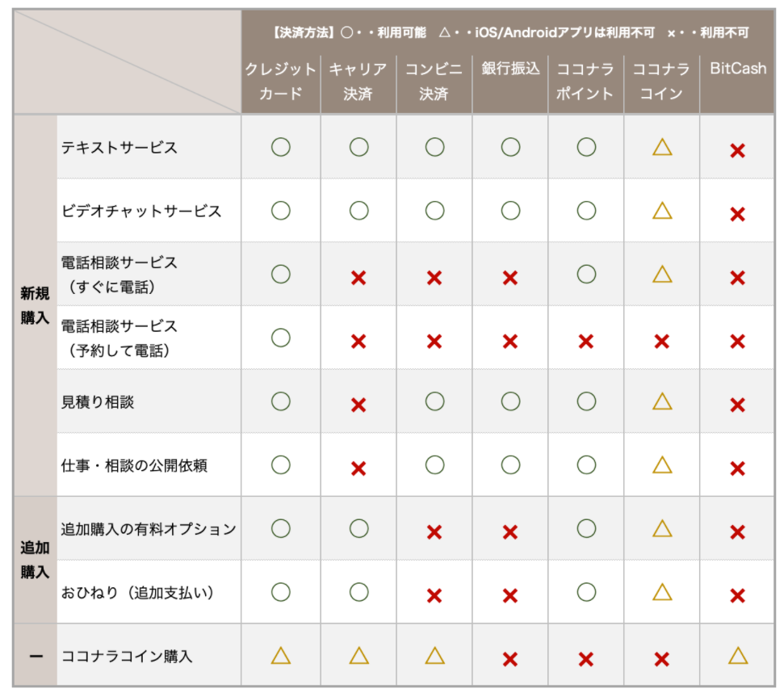Click the ビデオチャットサービス row label
The width and height of the screenshot is (784, 697).
(141, 211)
